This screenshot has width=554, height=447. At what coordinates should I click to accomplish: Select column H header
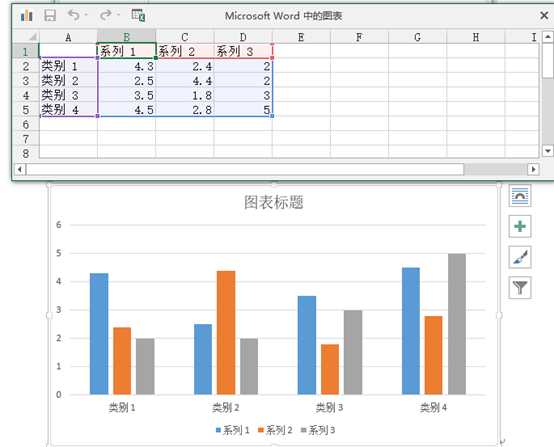[x=476, y=37]
